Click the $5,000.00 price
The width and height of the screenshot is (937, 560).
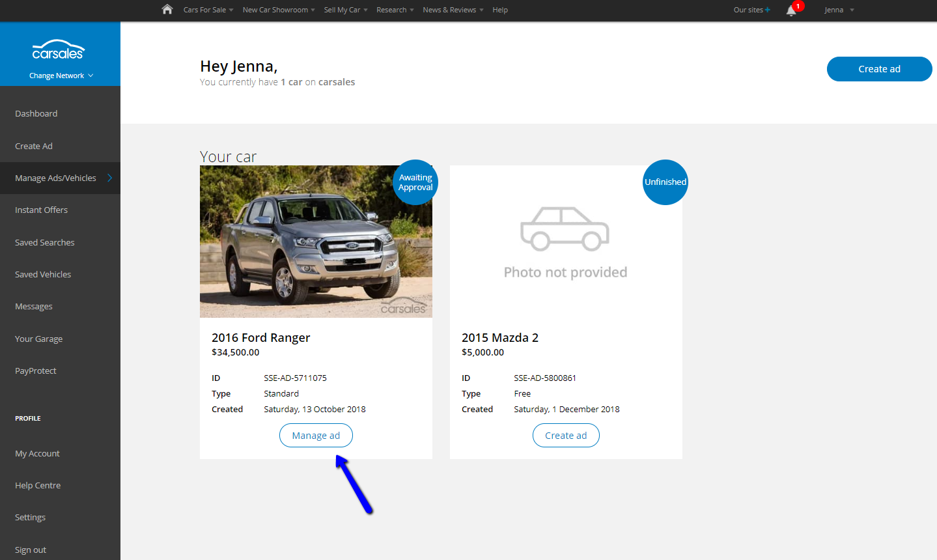pos(483,352)
